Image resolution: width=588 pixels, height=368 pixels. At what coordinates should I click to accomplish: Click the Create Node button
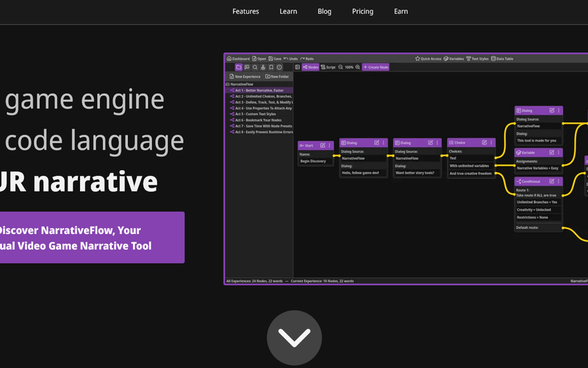tap(376, 67)
